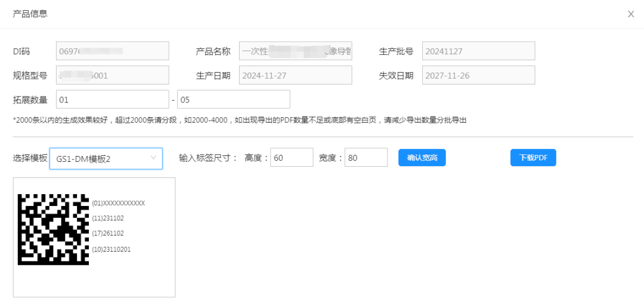Click the (11)231102 label text
The height and width of the screenshot is (306, 644).
pos(108,218)
